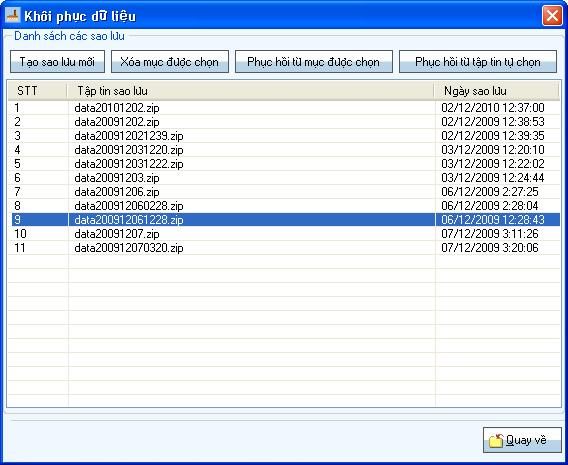This screenshot has width=568, height=465.
Task: Click the app icon in title bar
Action: coord(12,16)
